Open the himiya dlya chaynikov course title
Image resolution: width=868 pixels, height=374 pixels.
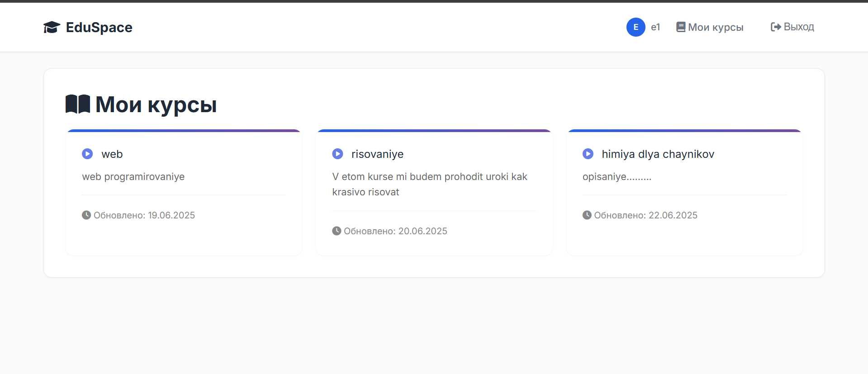(x=658, y=154)
